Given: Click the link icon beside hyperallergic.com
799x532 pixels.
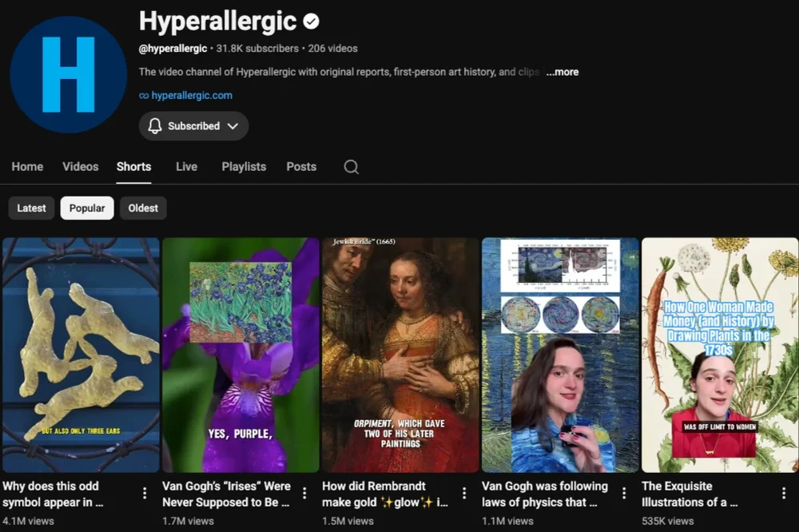Looking at the screenshot, I should click(x=144, y=96).
